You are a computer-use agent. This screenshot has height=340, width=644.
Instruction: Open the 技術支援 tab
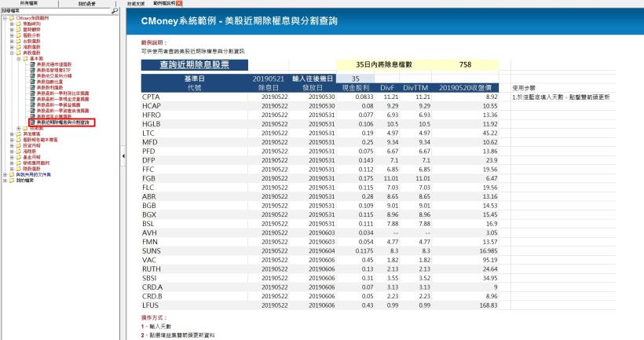pyautogui.click(x=136, y=3)
